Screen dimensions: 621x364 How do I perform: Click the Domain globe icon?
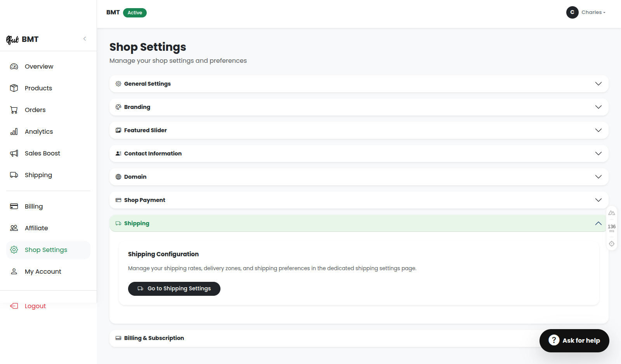pos(118,177)
